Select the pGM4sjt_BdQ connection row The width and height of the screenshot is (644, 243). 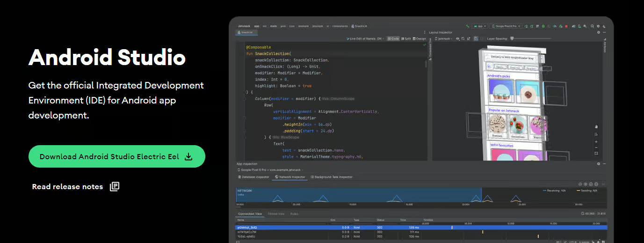click(x=421, y=227)
